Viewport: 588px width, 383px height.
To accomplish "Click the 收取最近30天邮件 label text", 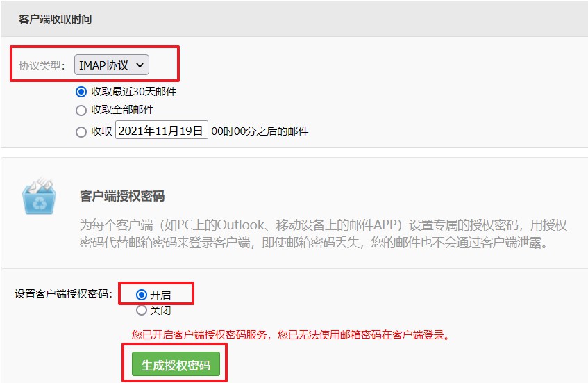I will (x=133, y=91).
